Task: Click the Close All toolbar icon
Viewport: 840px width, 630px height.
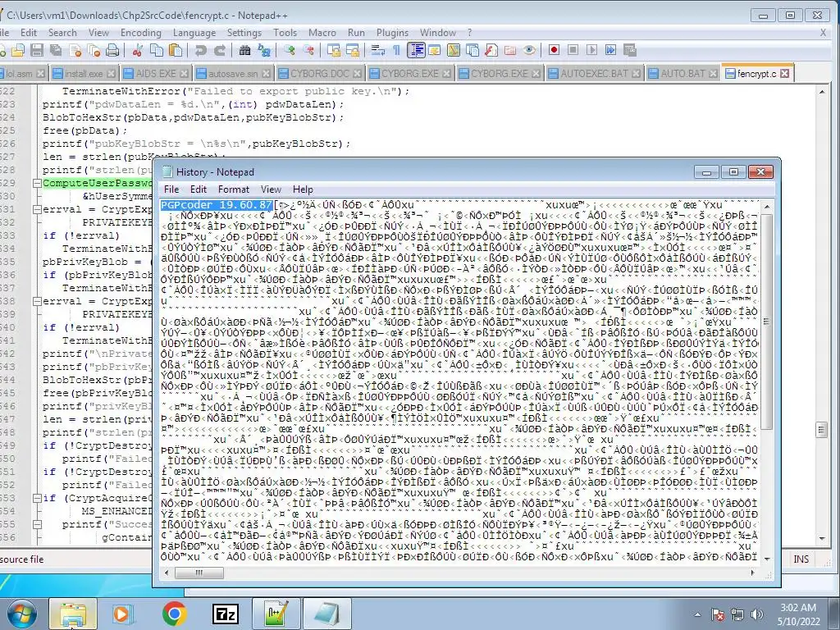Action: pos(94,50)
